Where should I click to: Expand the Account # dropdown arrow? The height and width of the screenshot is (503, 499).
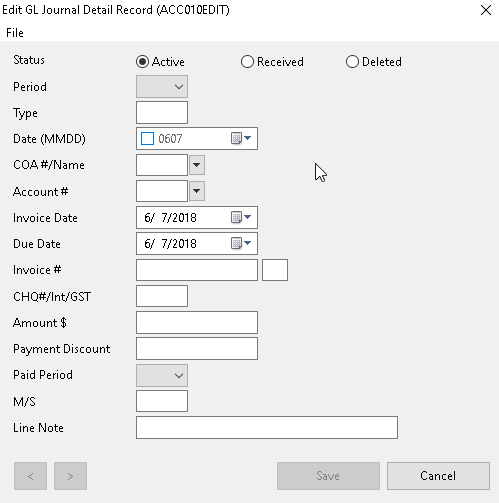(x=197, y=191)
